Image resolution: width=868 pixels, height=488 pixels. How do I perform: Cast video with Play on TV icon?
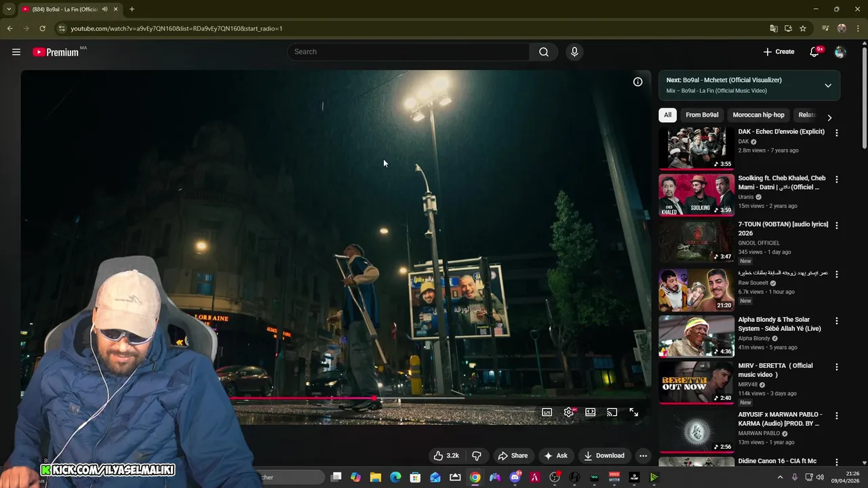pos(612,412)
